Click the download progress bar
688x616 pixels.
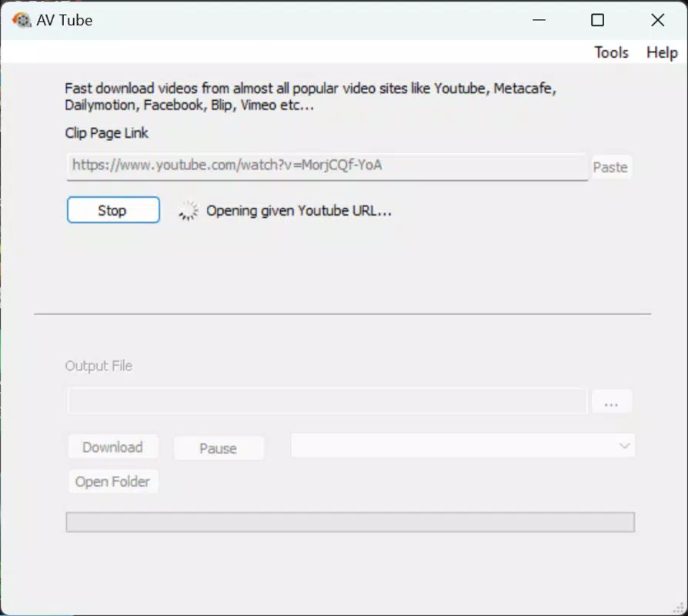tap(350, 522)
